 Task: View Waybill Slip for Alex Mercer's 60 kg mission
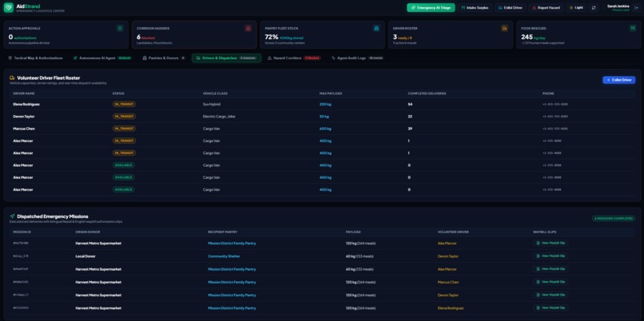tap(551, 269)
